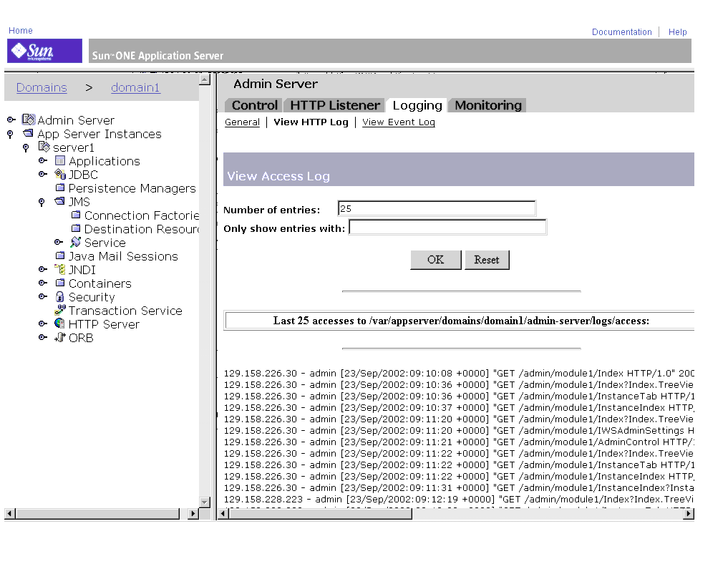Select the Logging tab
Image resolution: width=728 pixels, height=564 pixels.
417,105
